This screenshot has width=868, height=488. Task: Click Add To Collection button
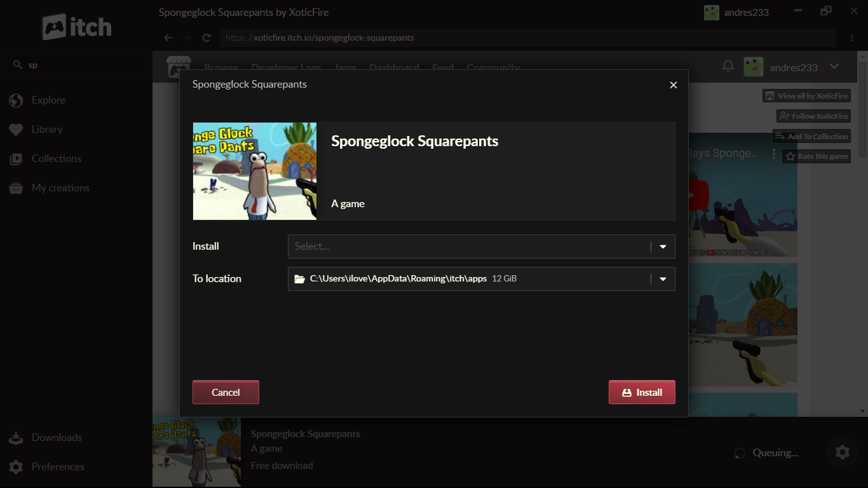pyautogui.click(x=811, y=137)
